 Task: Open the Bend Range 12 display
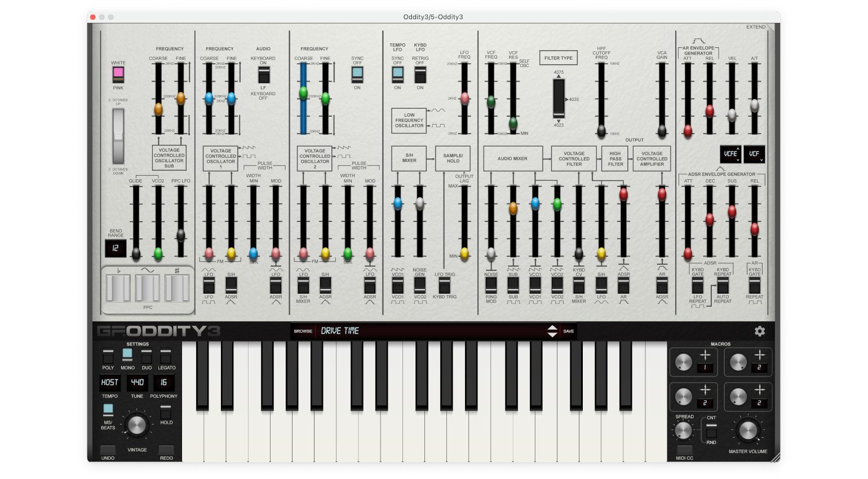click(116, 248)
